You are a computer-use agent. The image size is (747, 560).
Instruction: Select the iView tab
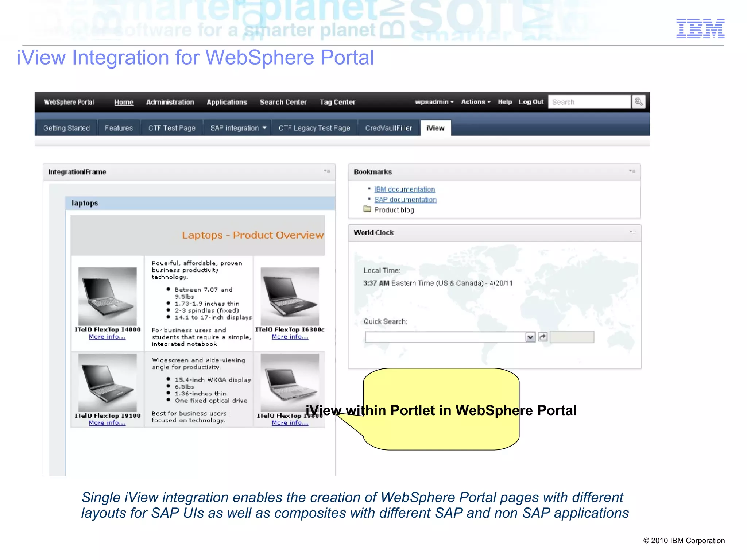436,128
